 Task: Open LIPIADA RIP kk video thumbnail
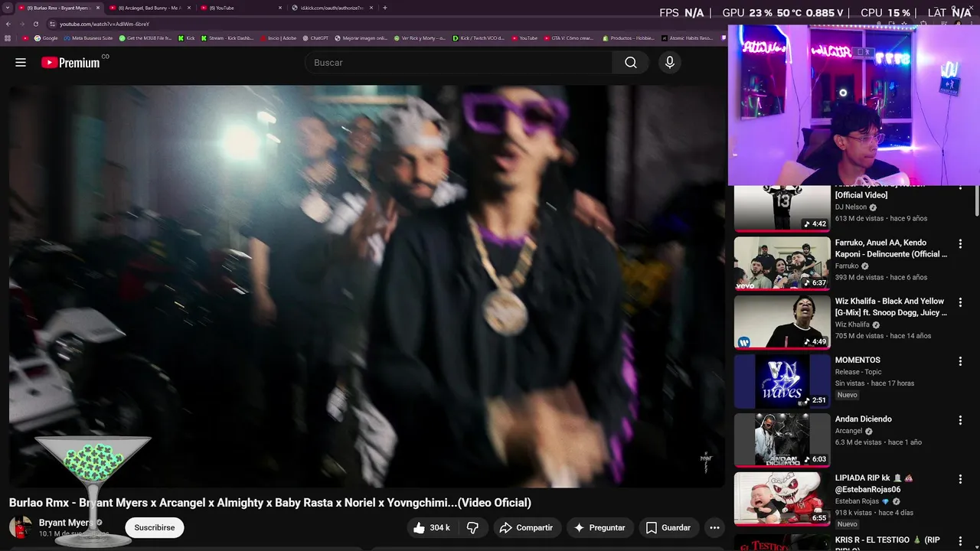[782, 499]
